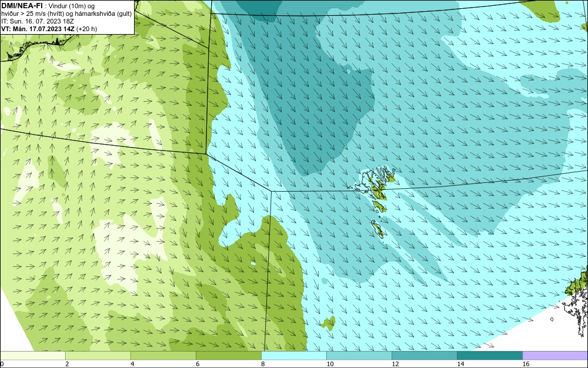Select the 4–6 m/s green swatch
Screen dimensions: 588x368
163,355
